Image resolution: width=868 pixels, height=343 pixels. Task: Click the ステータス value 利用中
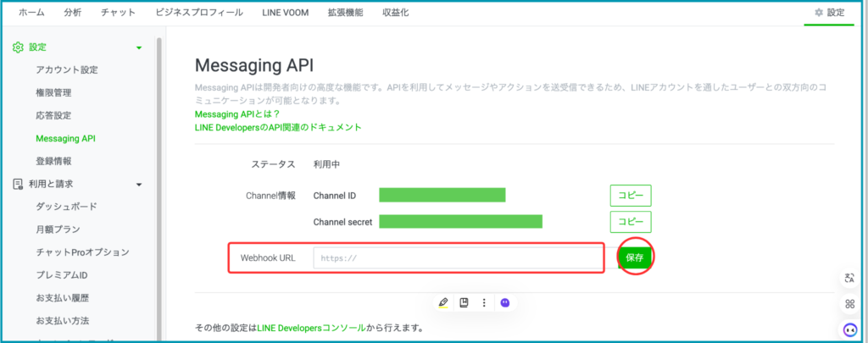tap(326, 164)
